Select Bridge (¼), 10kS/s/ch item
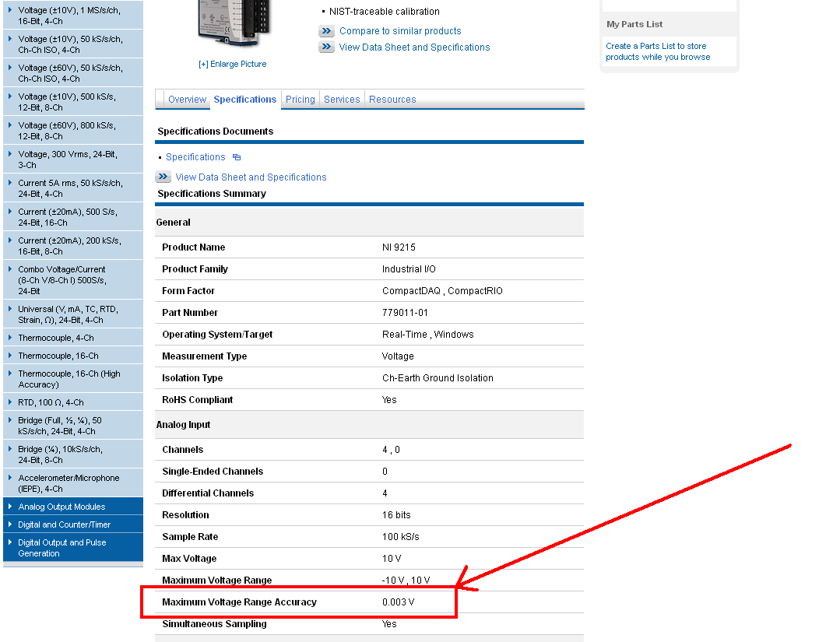This screenshot has width=840, height=642. [x=73, y=454]
